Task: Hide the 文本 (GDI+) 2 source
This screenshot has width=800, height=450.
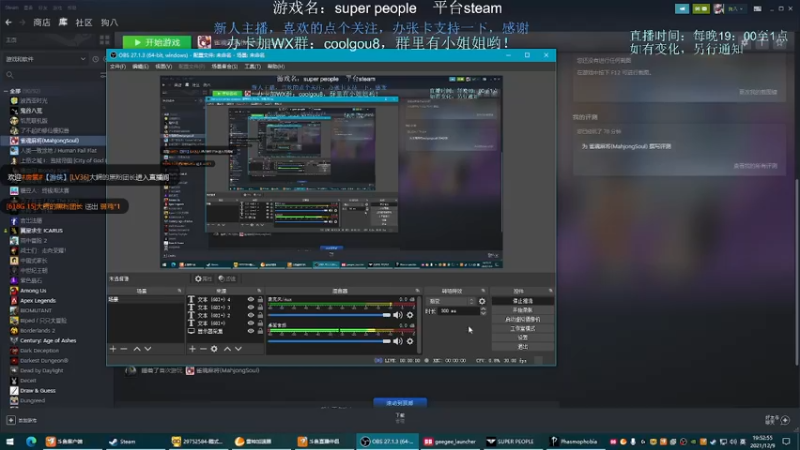Action: click(x=251, y=315)
